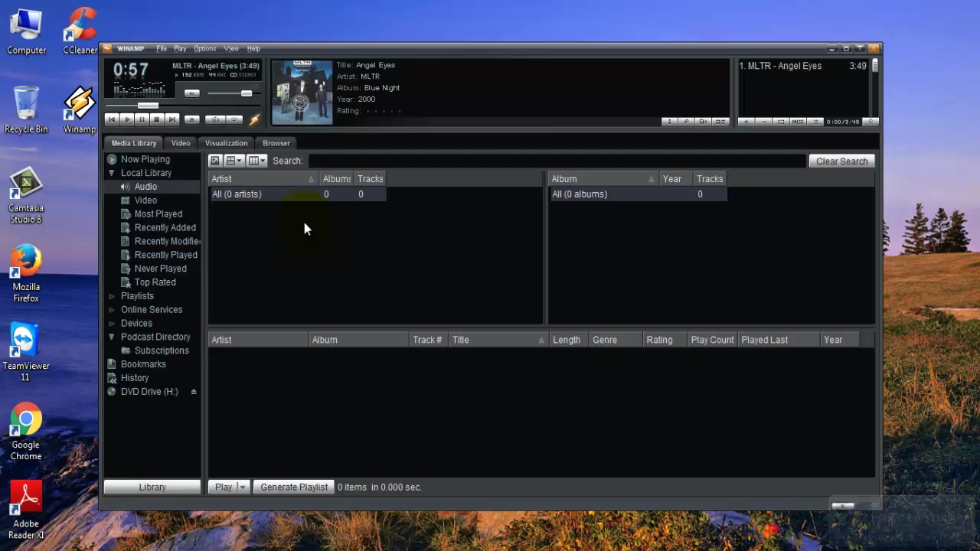The height and width of the screenshot is (551, 980).
Task: Click the Stop playback button
Action: coord(157,120)
